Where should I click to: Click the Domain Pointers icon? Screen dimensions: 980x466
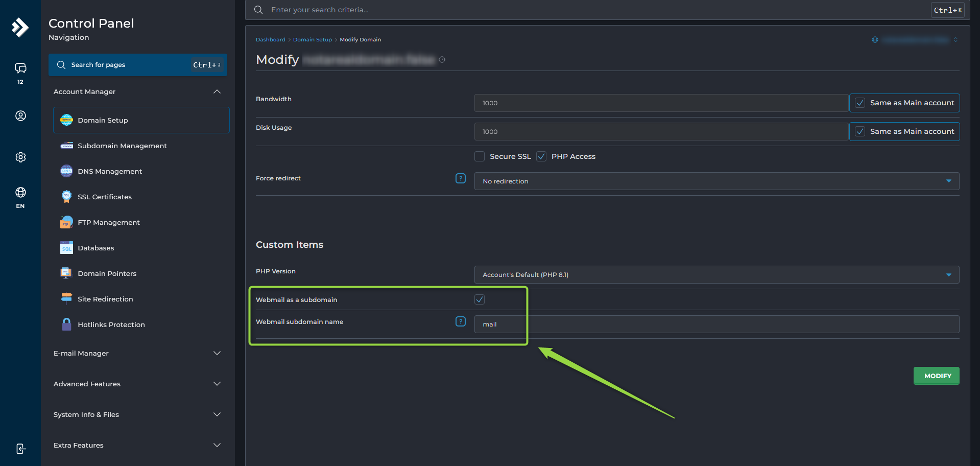coord(66,273)
